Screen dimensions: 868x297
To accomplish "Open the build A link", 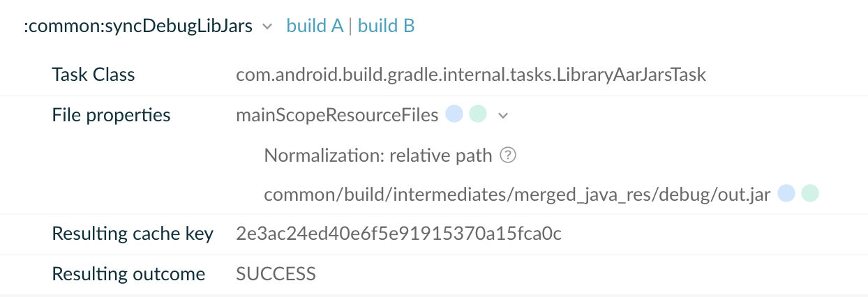I will (x=314, y=26).
